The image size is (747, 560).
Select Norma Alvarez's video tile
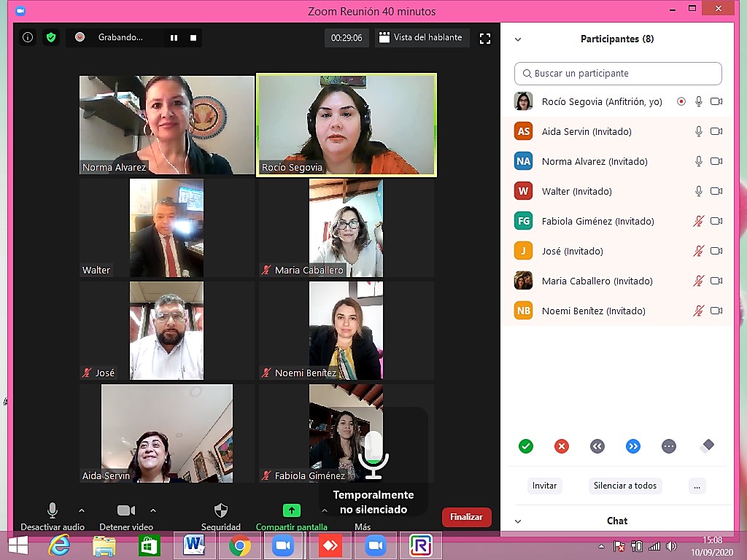point(167,125)
